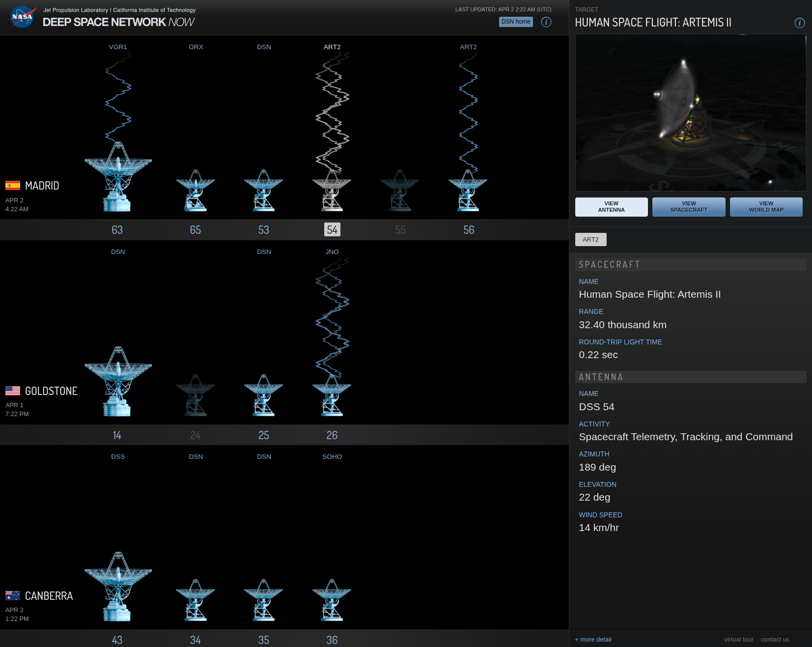The image size is (812, 647).
Task: Click the NASA logo
Action: tap(23, 17)
